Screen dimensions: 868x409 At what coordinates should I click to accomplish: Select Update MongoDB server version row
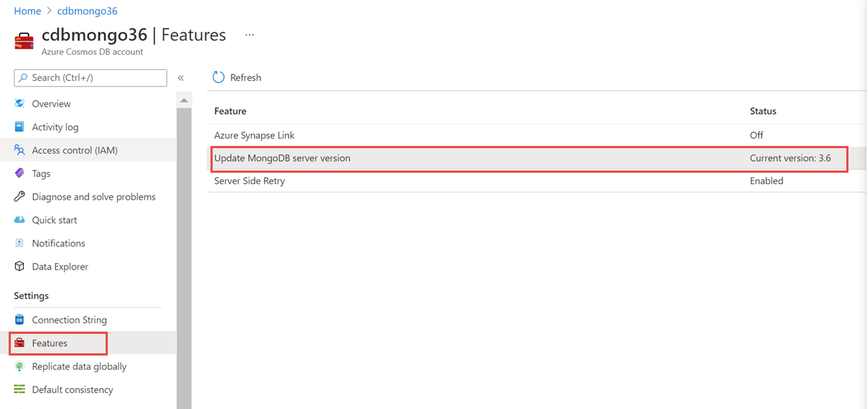(537, 158)
